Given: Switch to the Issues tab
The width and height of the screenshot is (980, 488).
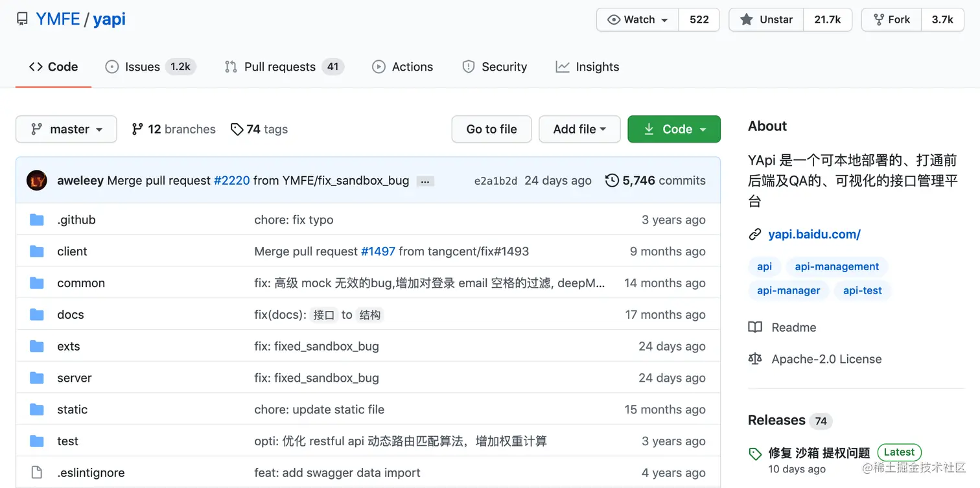Looking at the screenshot, I should [x=150, y=67].
